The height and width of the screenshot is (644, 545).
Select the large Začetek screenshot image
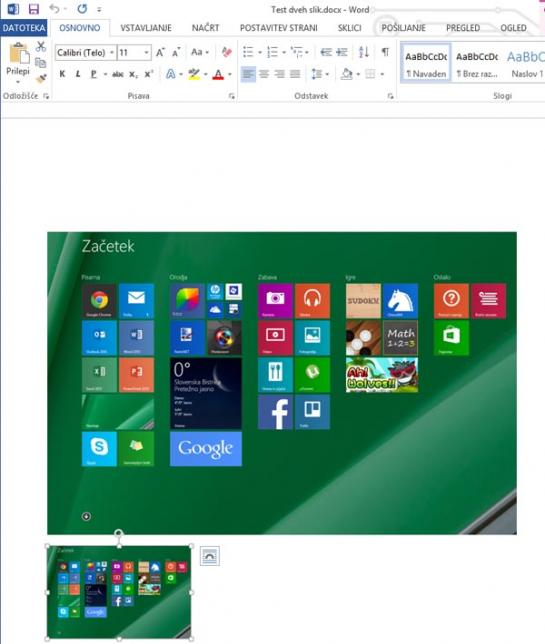coord(282,383)
